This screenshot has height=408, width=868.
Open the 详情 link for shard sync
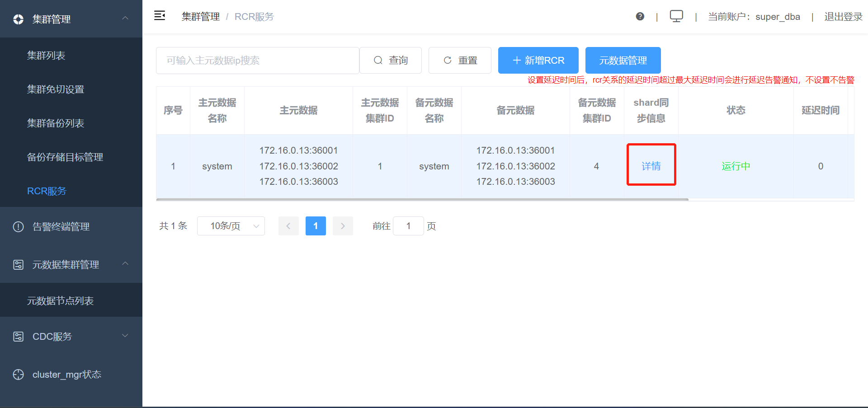(651, 166)
